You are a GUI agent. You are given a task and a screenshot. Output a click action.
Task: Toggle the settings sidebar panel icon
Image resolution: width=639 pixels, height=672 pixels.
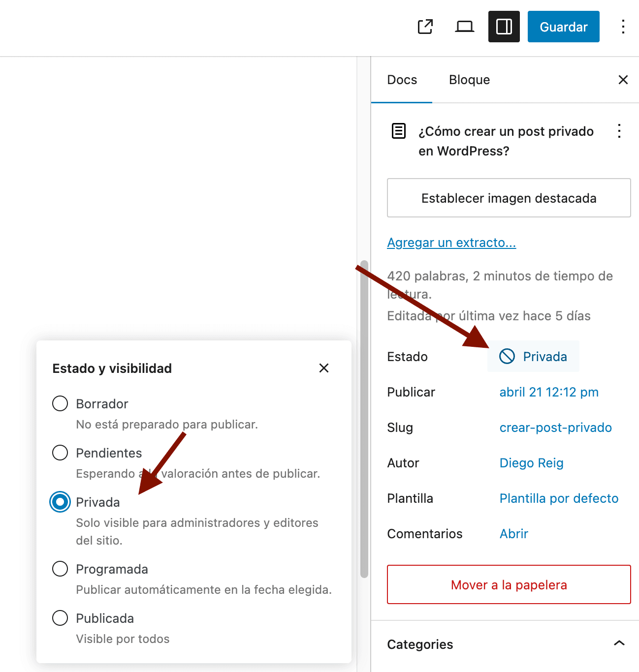click(x=504, y=27)
